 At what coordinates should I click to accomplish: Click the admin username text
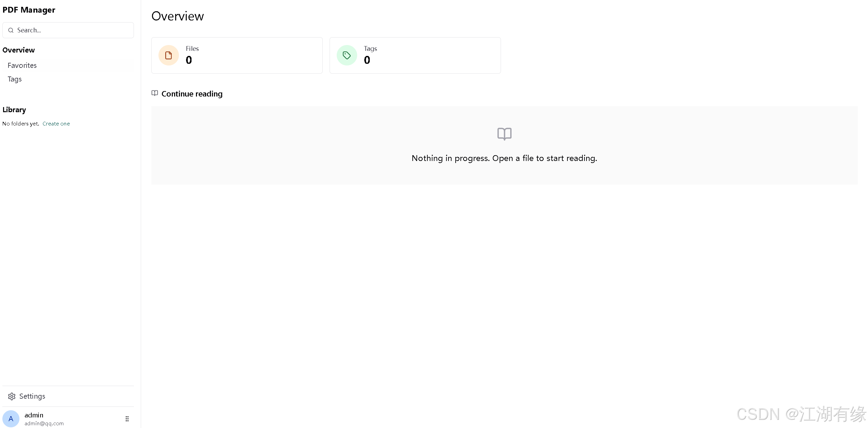pyautogui.click(x=34, y=415)
